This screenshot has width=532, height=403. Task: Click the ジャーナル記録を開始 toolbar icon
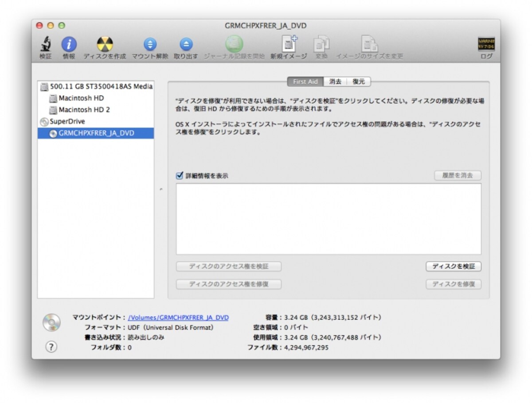234,44
